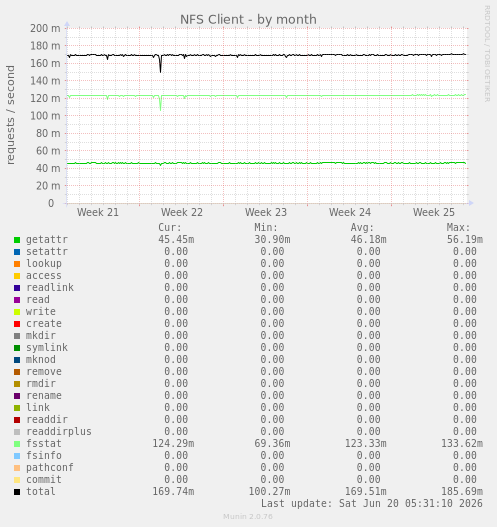Click the Max column header
This screenshot has width=497, height=527.
click(458, 228)
